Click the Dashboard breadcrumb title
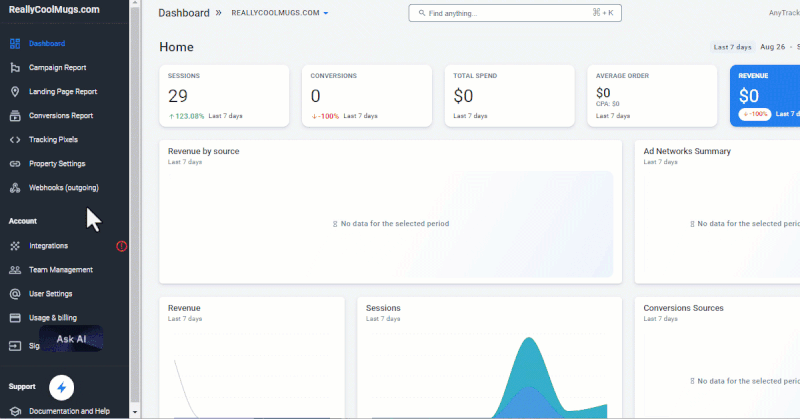 (x=184, y=13)
